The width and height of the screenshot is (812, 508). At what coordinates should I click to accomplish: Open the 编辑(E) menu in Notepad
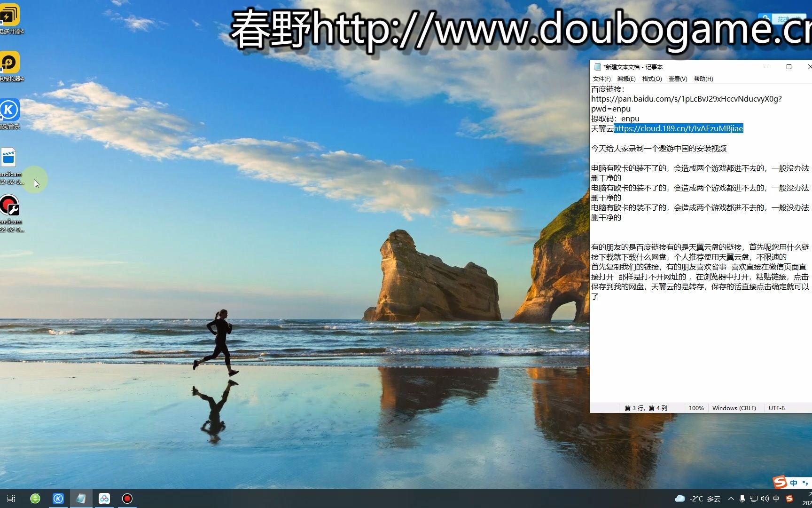(626, 79)
